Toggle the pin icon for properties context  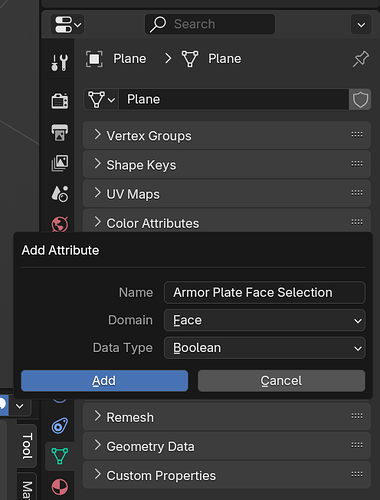click(361, 59)
